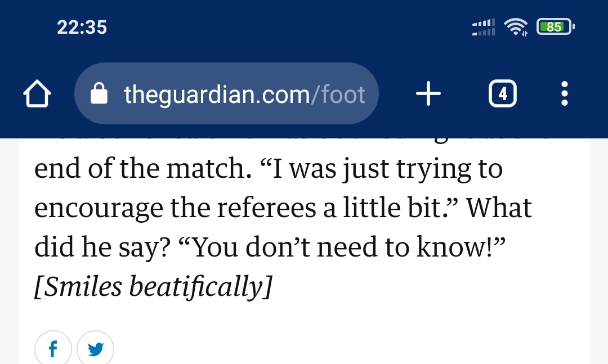Tap the cellular signal bars icon

pyautogui.click(x=484, y=27)
